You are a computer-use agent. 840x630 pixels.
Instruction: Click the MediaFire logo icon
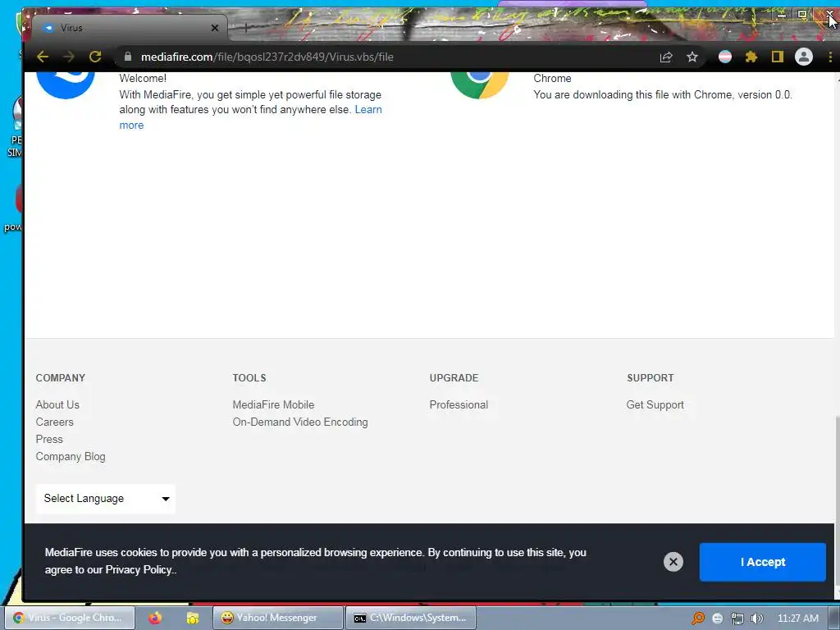66,84
